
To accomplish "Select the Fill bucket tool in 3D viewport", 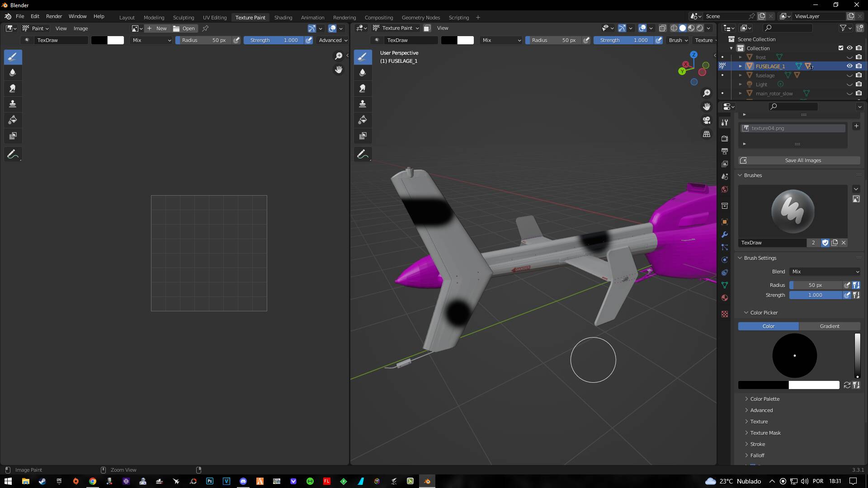I will coord(363,120).
